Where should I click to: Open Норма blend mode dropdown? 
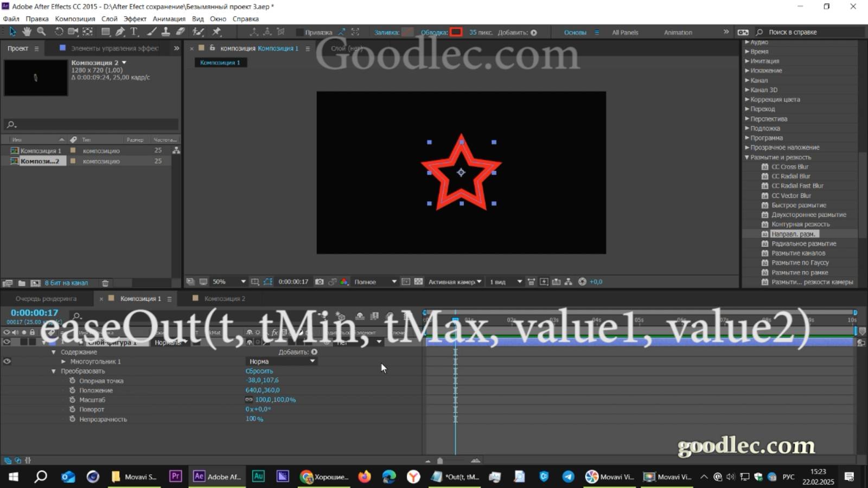(x=282, y=361)
